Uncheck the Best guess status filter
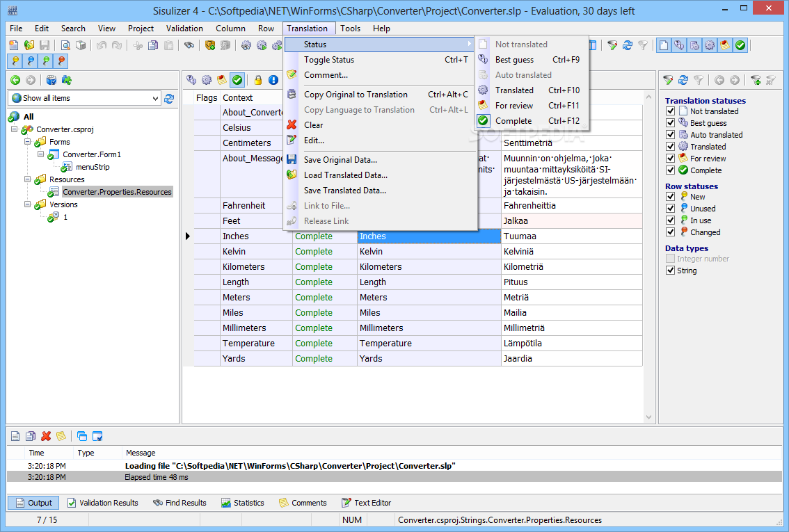 [670, 122]
